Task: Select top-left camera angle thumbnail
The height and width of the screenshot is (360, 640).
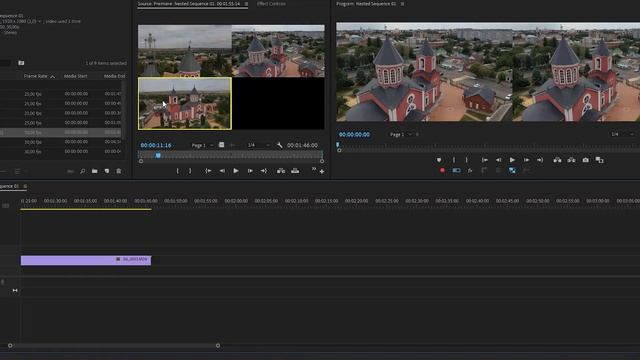Action: (x=185, y=51)
